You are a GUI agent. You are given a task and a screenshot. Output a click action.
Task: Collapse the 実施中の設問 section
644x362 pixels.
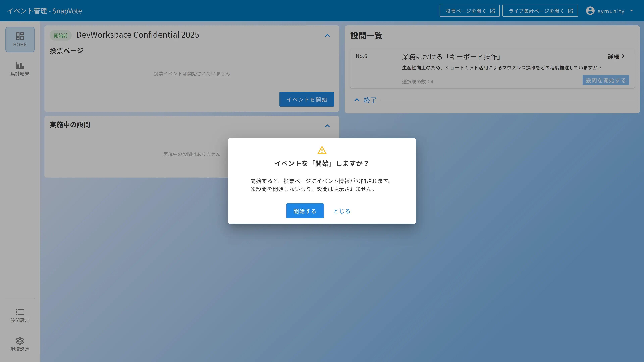(327, 126)
